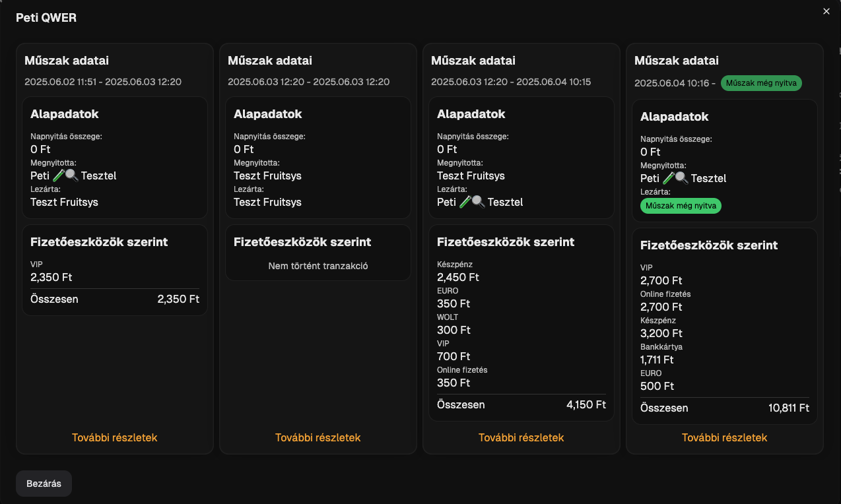Screen dimensions: 841x504
Task: Click the green Műszak még nyitva badge beside 2025.06.04 10:16
Action: click(761, 83)
